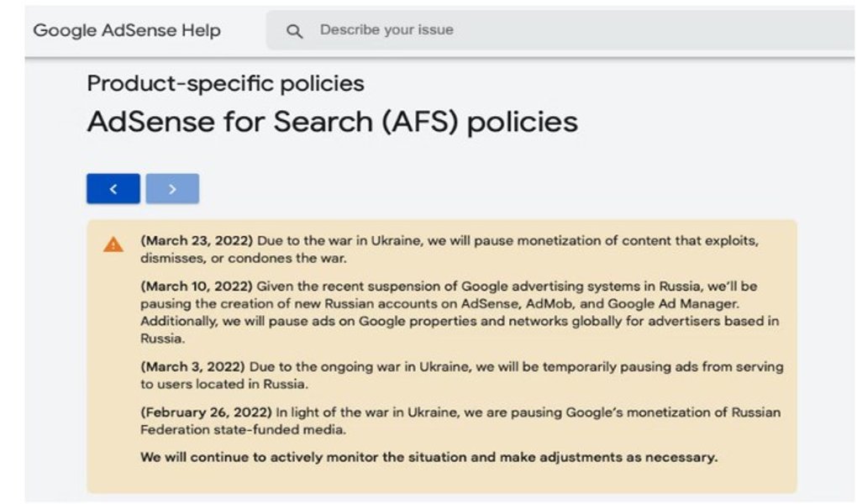Click the Google AdSense Help logo
Viewport: 857px width, 504px height.
pyautogui.click(x=127, y=31)
